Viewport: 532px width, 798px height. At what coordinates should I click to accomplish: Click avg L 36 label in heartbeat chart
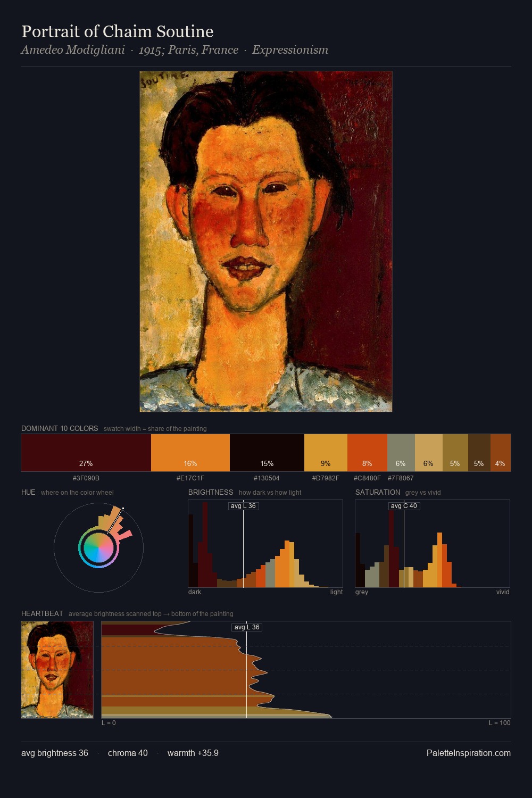247,627
